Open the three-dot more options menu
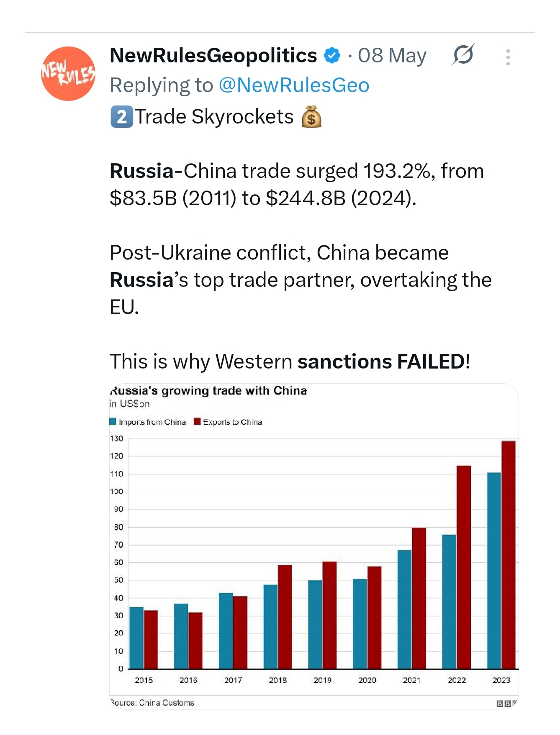The image size is (560, 735). tap(508, 57)
